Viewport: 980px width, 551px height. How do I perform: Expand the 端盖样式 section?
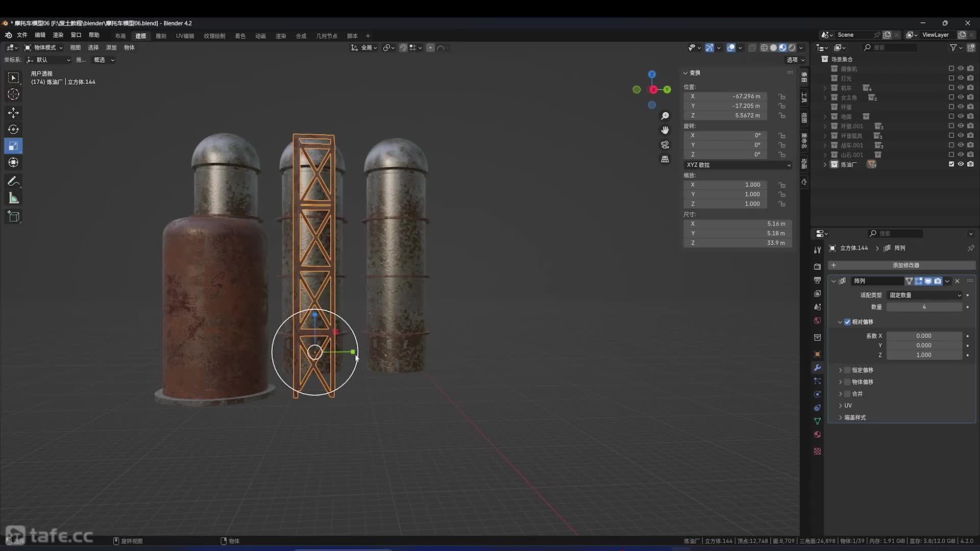pos(840,417)
